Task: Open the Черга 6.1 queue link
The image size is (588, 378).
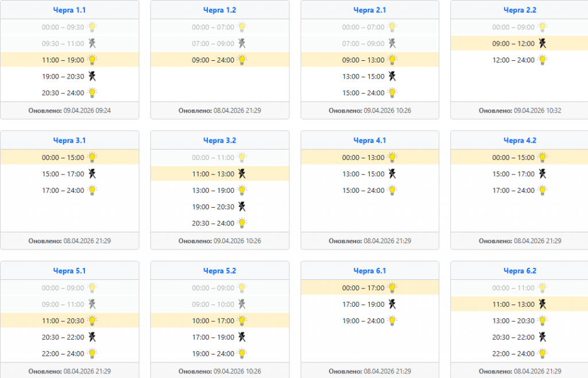Action: tap(370, 271)
